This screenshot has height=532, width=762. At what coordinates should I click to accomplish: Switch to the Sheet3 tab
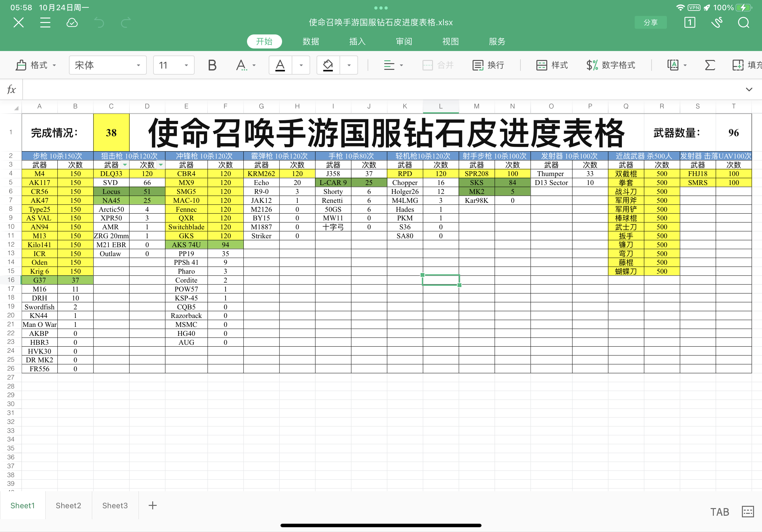[x=115, y=506]
